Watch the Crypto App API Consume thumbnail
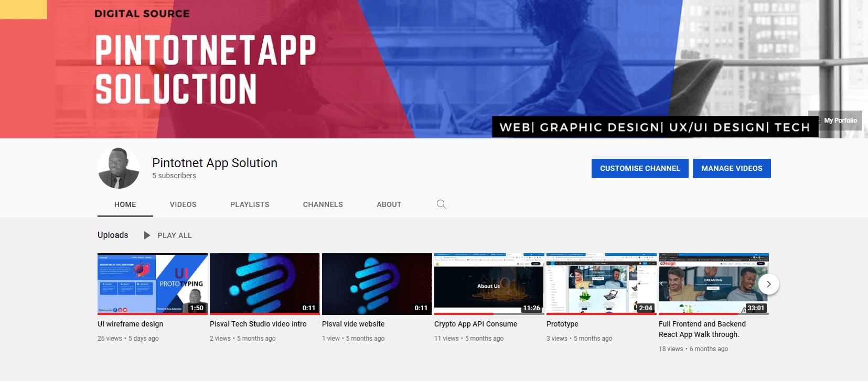868x381 pixels. pos(489,284)
